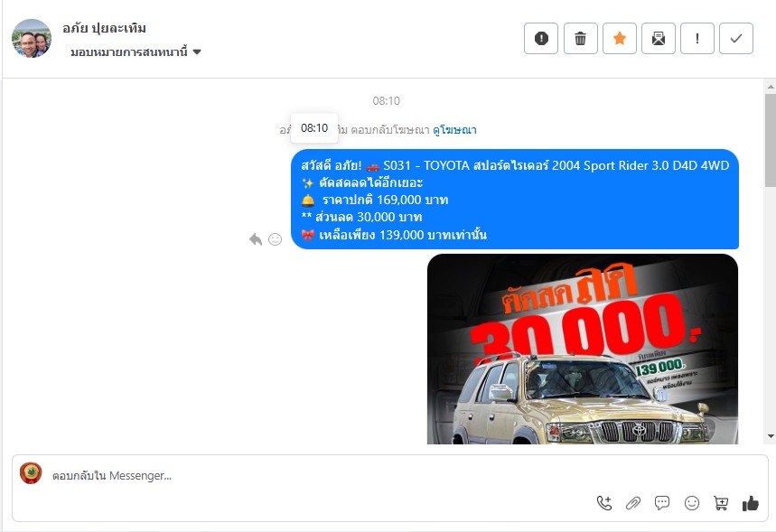
Task: Mark conversation as done with the checkmark
Action: coord(736,38)
